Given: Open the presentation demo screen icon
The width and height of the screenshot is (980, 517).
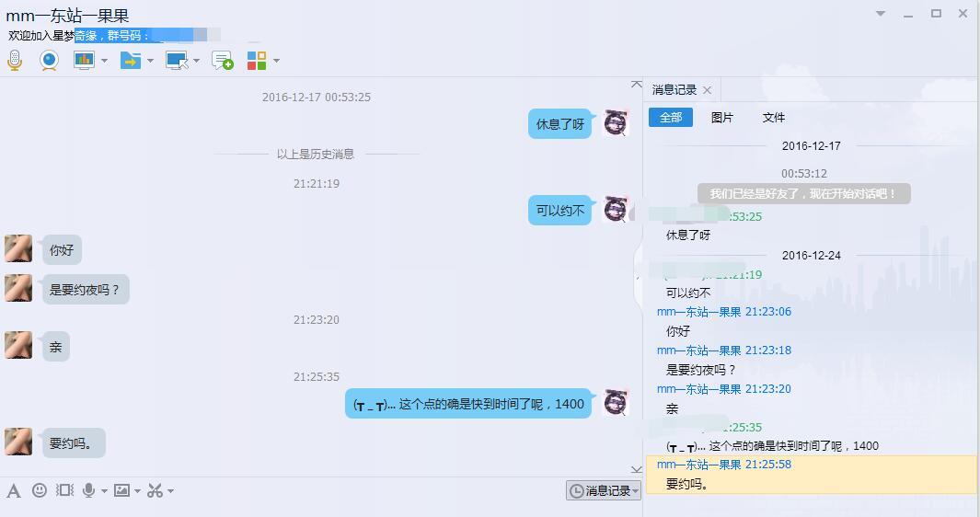Looking at the screenshot, I should click(84, 61).
